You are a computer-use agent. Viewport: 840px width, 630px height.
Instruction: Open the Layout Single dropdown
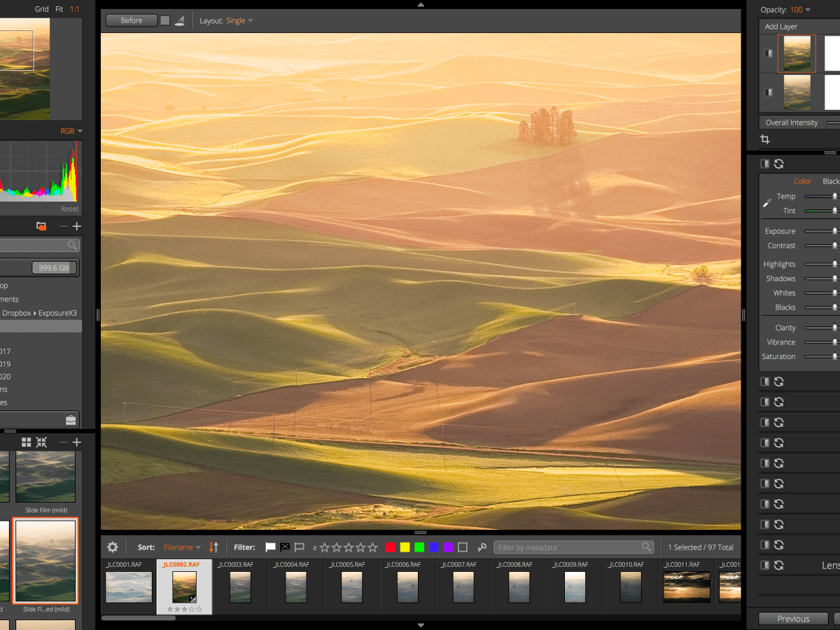pyautogui.click(x=239, y=21)
